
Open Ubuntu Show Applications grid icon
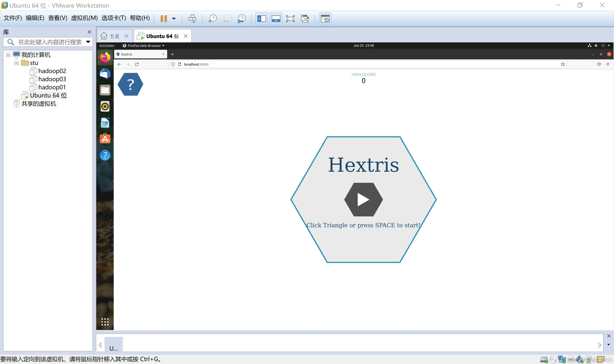click(105, 322)
